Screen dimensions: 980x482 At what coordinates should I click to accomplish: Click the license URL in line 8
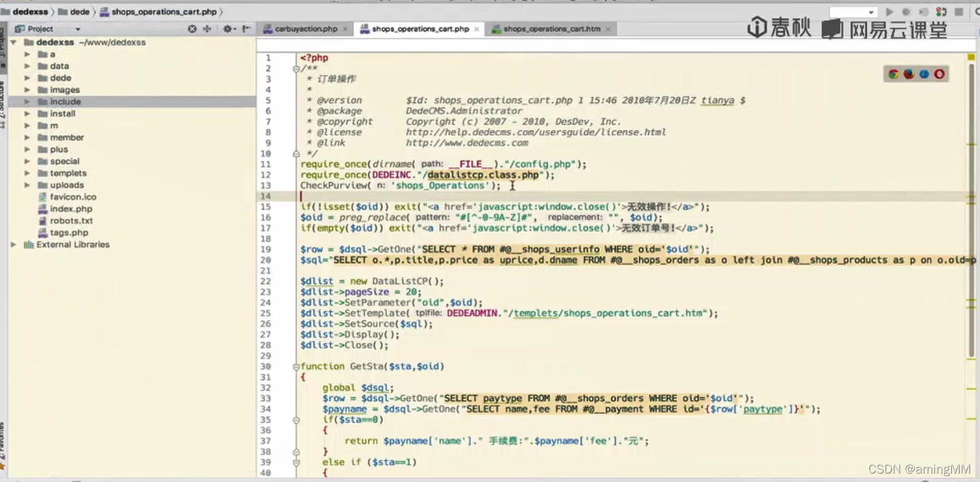click(x=536, y=132)
